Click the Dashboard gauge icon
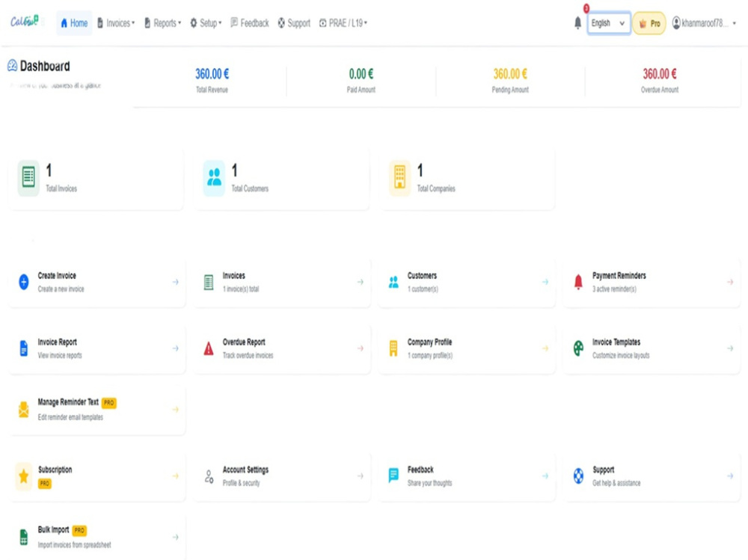 tap(13, 66)
